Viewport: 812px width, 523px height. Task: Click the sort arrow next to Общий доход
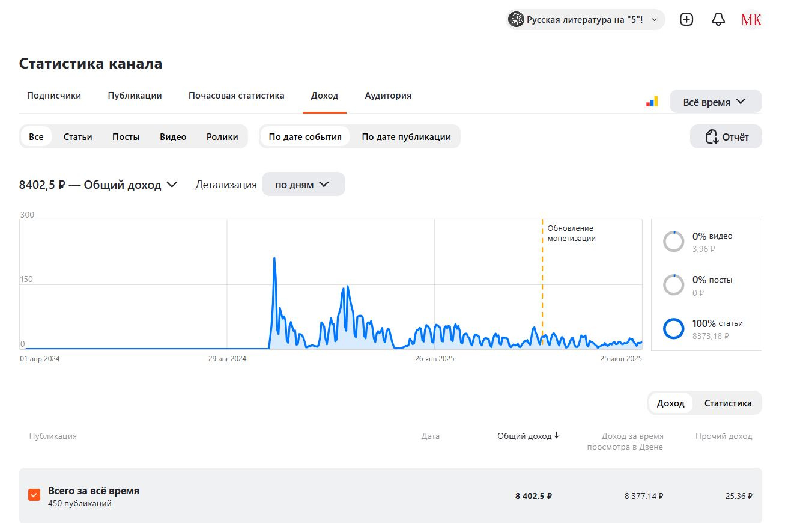[556, 436]
